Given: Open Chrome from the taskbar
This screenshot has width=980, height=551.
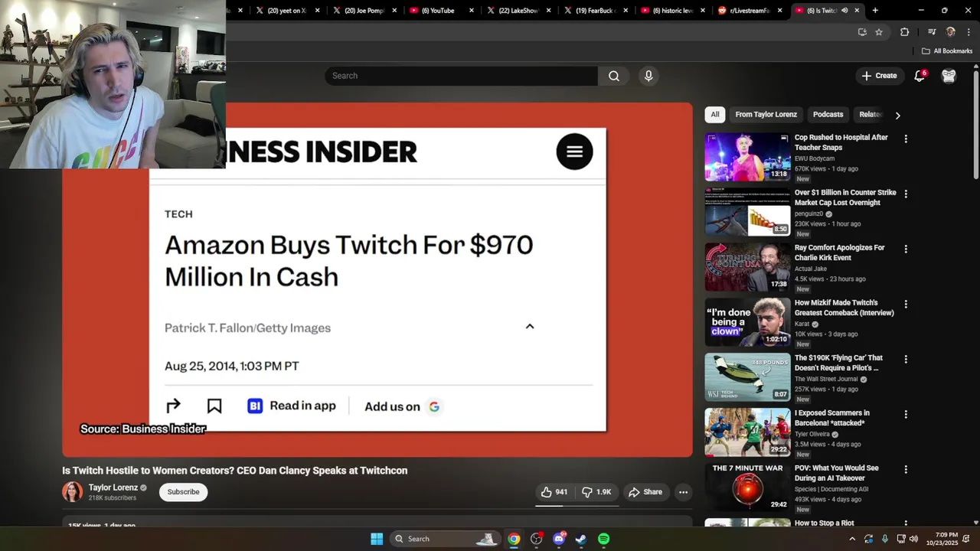Looking at the screenshot, I should 514,539.
